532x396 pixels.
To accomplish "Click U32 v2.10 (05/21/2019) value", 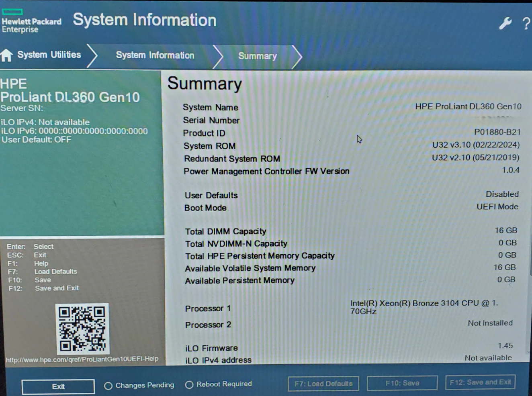I will pyautogui.click(x=476, y=157).
